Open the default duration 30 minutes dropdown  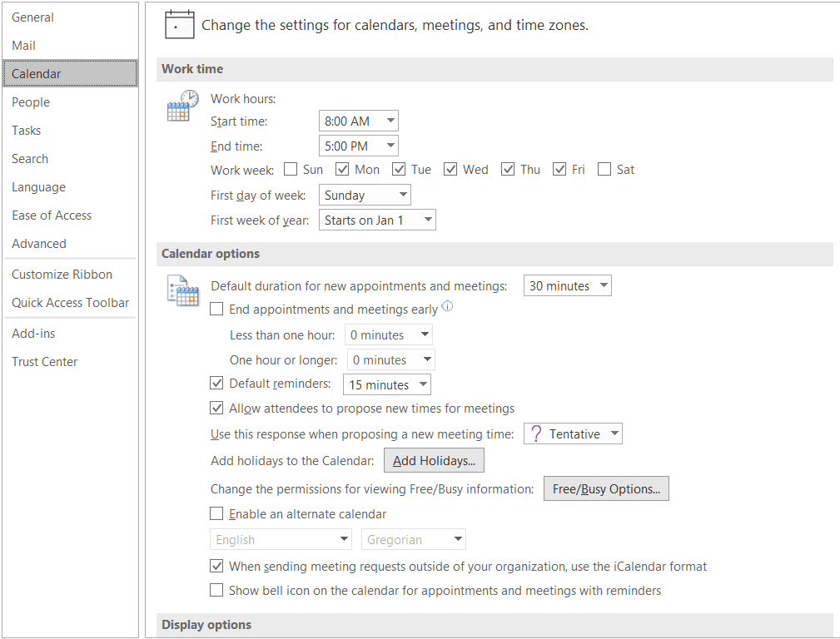click(567, 285)
